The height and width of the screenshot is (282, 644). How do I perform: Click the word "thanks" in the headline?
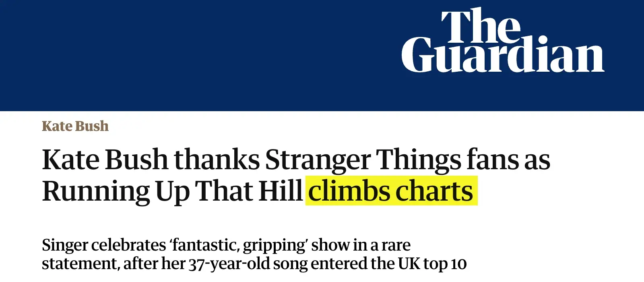[x=217, y=160]
